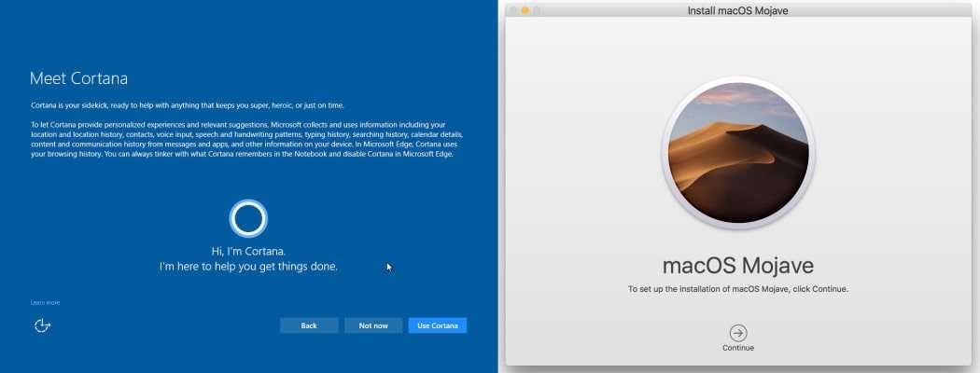Choose the Not now button
Screen dimensions: 980x373
(373, 325)
